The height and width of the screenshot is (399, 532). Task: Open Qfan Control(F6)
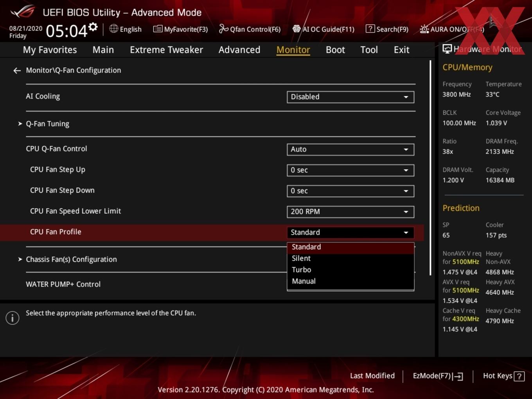click(x=250, y=29)
